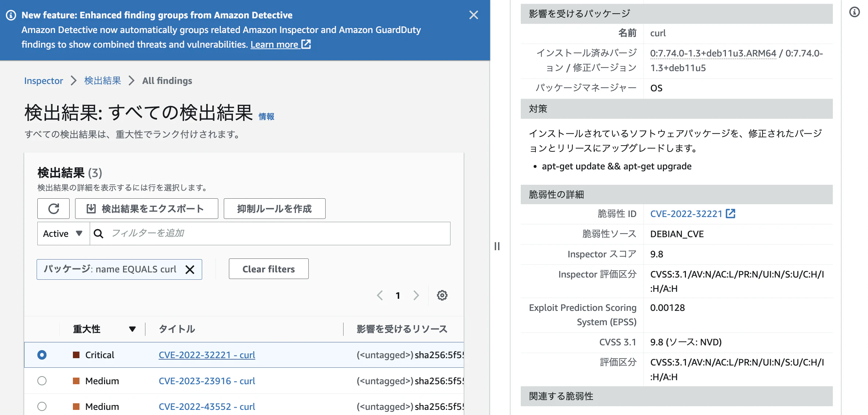Remove the curl package filter chip

pos(190,269)
